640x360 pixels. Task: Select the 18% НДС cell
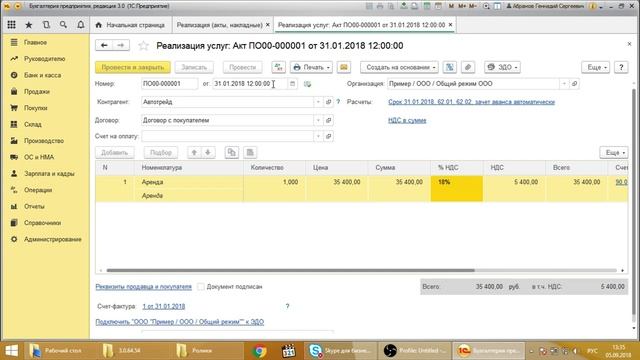click(x=456, y=189)
